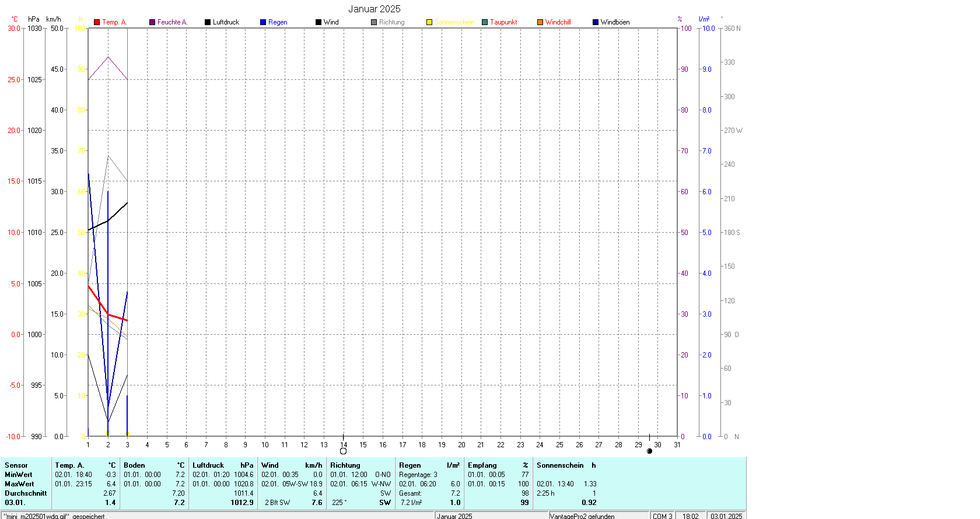
Task: Click the 03.01.2025 date in status bar
Action: (726, 516)
